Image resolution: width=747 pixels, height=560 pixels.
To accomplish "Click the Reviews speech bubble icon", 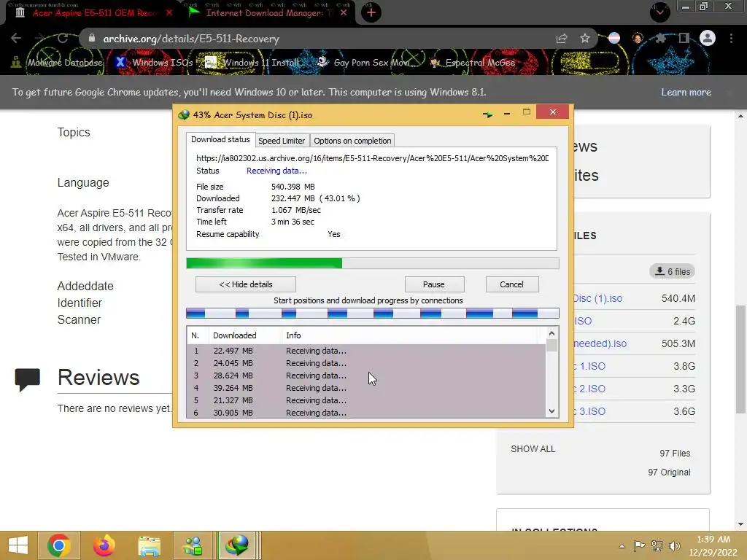I will (x=28, y=379).
